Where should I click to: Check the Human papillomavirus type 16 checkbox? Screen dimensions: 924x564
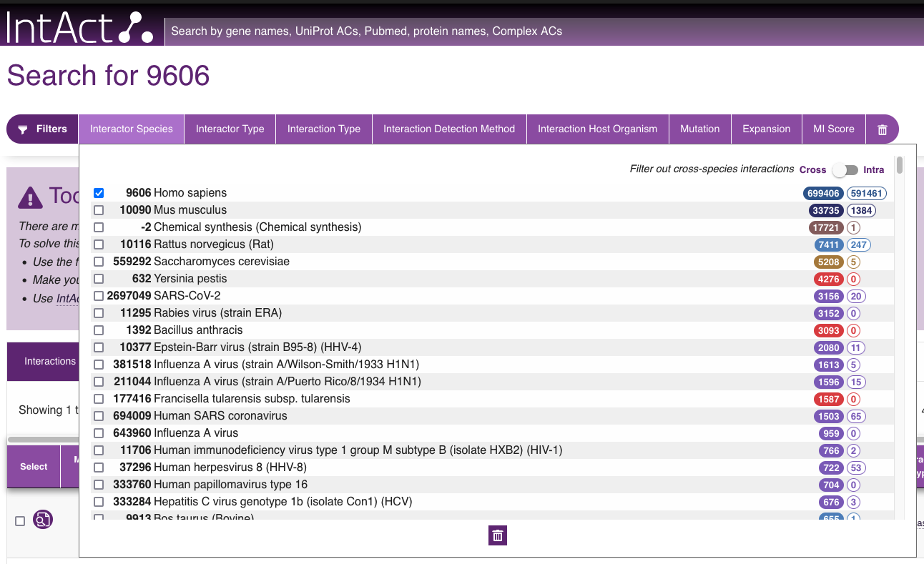99,485
